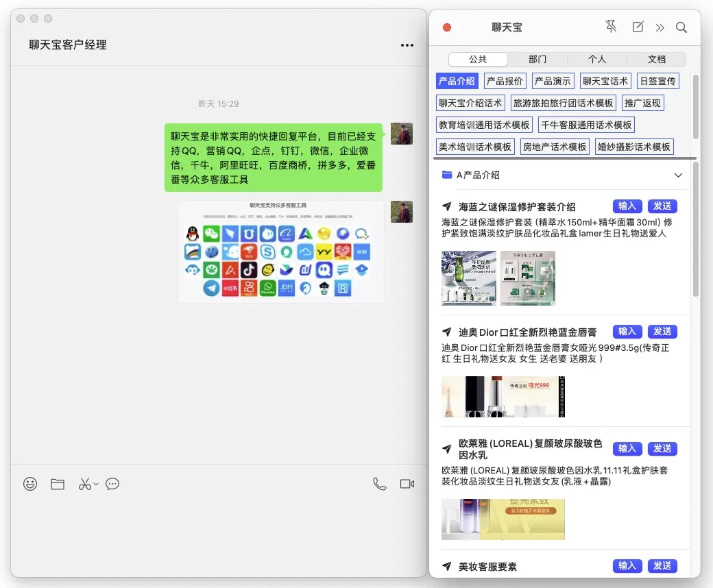Image resolution: width=713 pixels, height=588 pixels.
Task: Start a voice call with phone icon
Action: (379, 484)
